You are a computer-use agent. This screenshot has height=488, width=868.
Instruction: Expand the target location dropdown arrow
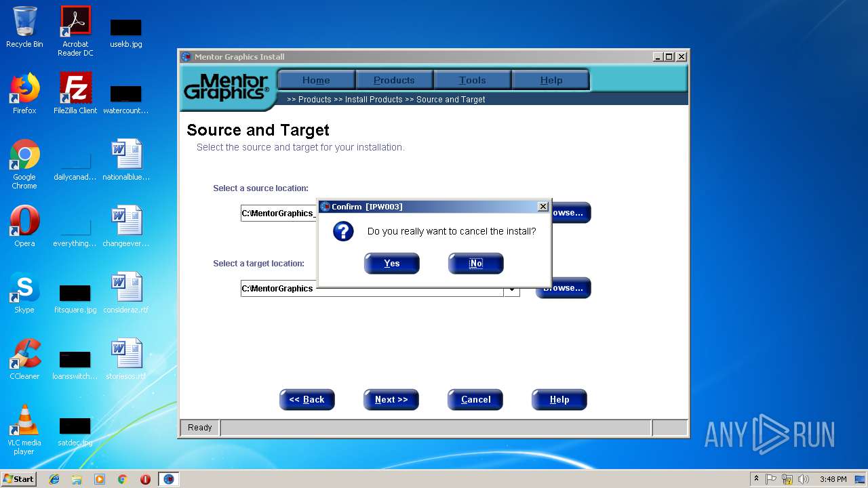[512, 291]
